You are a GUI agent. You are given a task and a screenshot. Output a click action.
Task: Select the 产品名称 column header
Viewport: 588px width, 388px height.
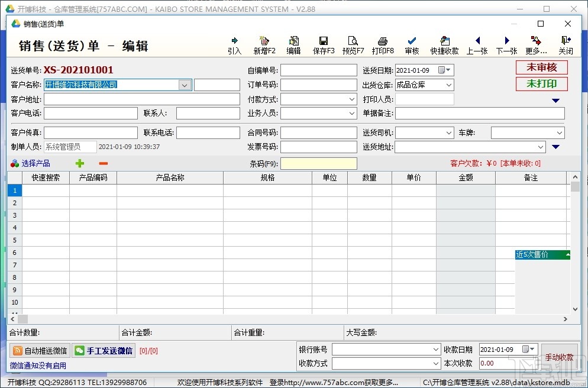(x=170, y=177)
